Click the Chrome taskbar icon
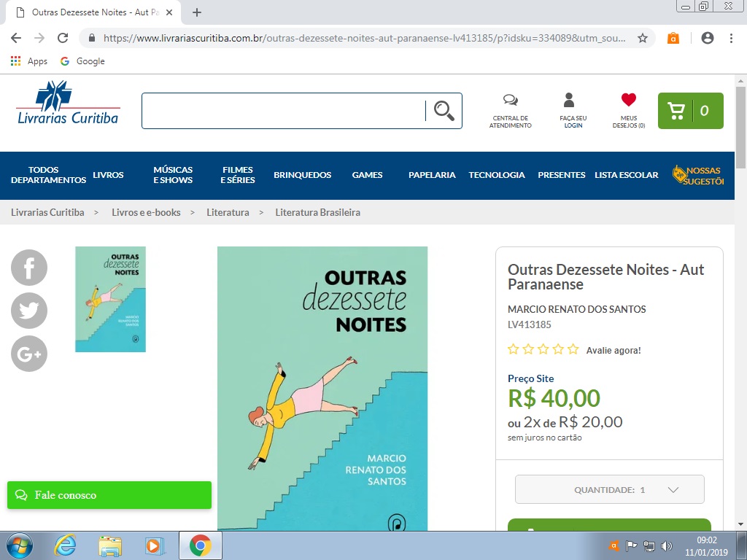This screenshot has height=560, width=747. tap(201, 545)
